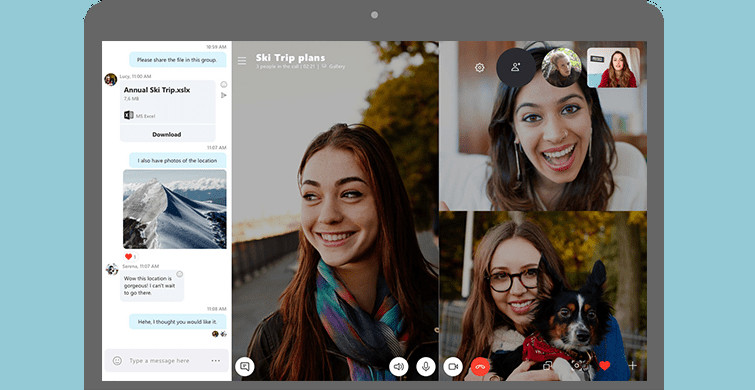Forward Lucy's file message arrow icon
Image resolution: width=755 pixels, height=390 pixels.
coord(223,95)
